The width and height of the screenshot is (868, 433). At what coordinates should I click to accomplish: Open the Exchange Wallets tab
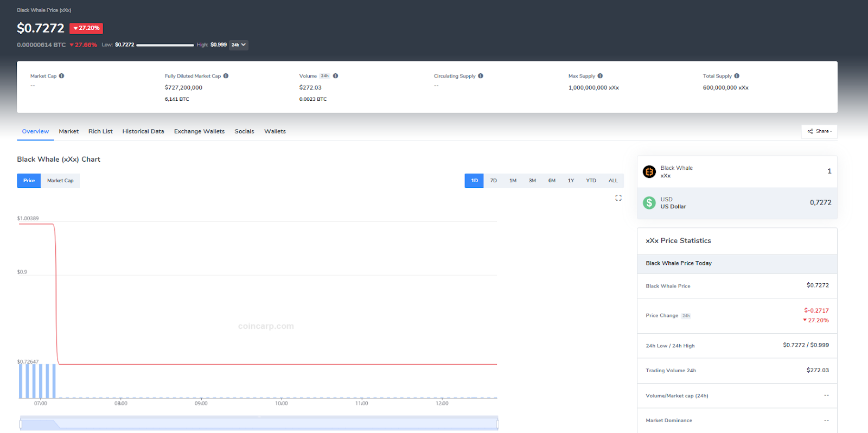(199, 131)
